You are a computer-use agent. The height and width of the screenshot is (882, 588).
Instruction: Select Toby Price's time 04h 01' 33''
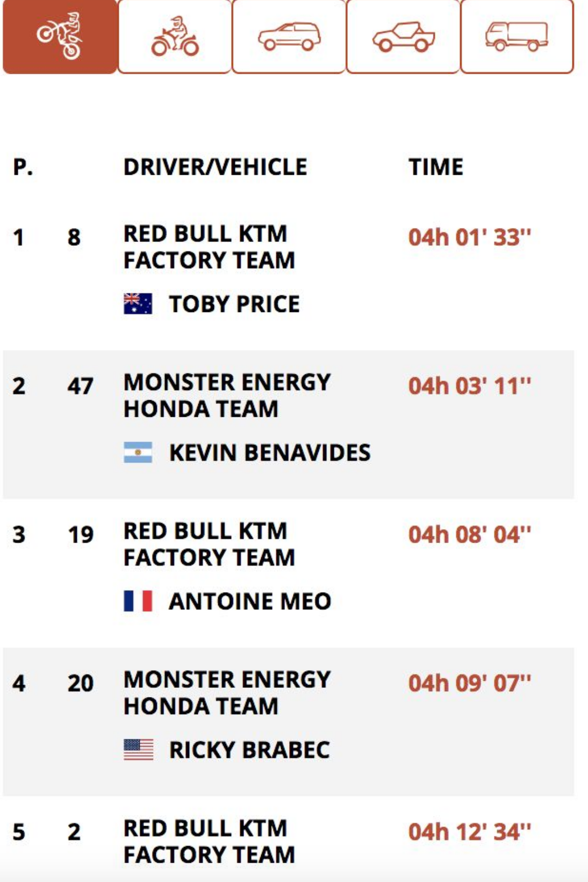[470, 237]
